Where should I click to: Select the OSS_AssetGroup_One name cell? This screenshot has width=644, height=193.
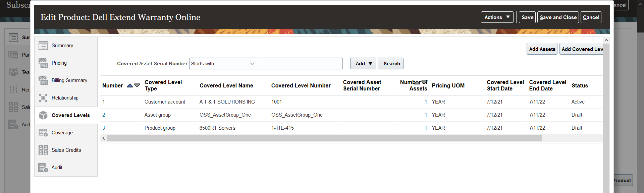(225, 115)
